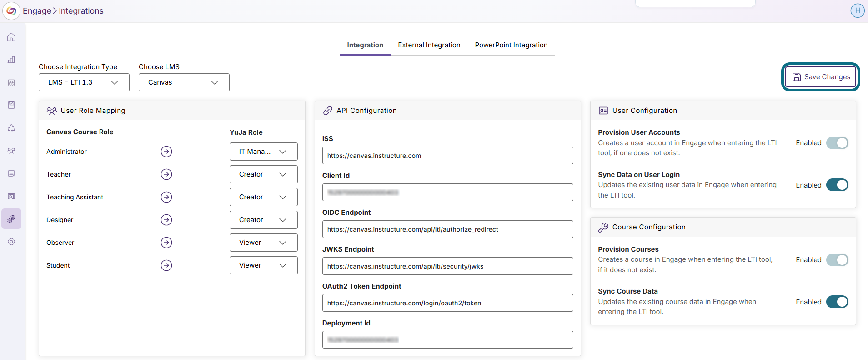Toggle Provision Courses switch

837,260
